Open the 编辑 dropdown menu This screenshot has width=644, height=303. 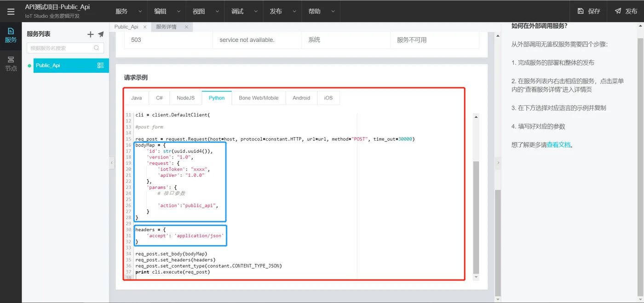point(167,11)
